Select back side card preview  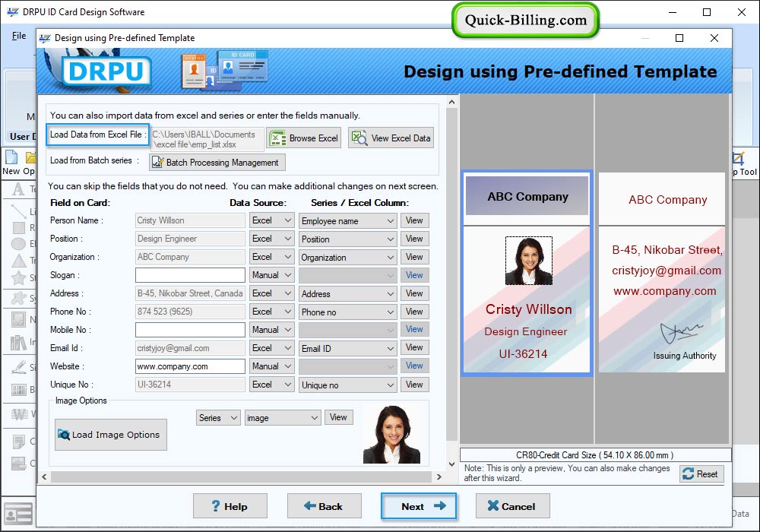[x=662, y=272]
